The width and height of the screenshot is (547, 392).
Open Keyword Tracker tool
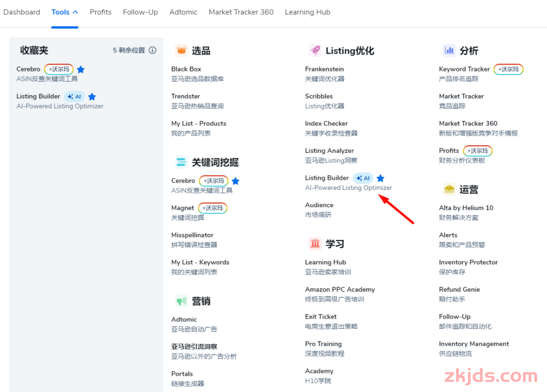click(x=464, y=69)
